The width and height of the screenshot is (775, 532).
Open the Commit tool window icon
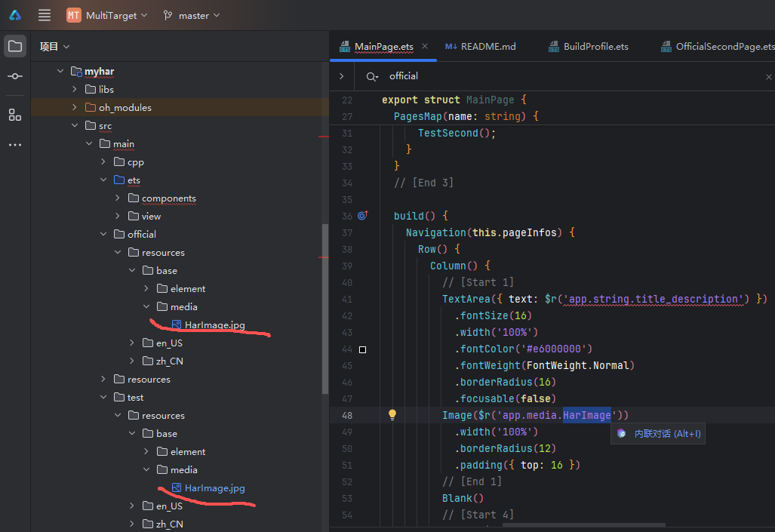pos(15,76)
